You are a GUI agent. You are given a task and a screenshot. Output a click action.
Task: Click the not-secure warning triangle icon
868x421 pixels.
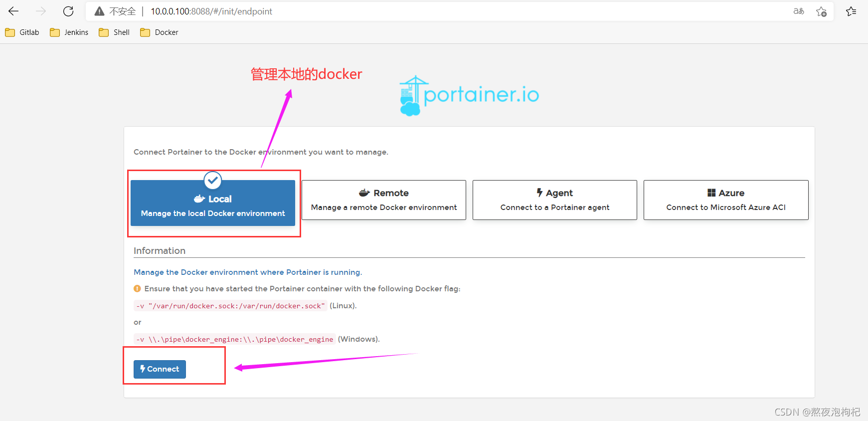(100, 11)
